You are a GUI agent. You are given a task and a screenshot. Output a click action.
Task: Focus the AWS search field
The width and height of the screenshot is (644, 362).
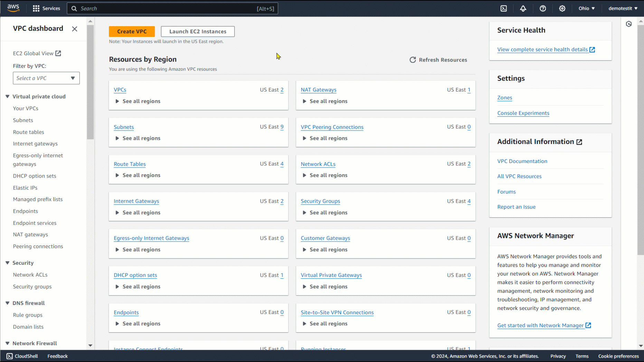click(172, 8)
